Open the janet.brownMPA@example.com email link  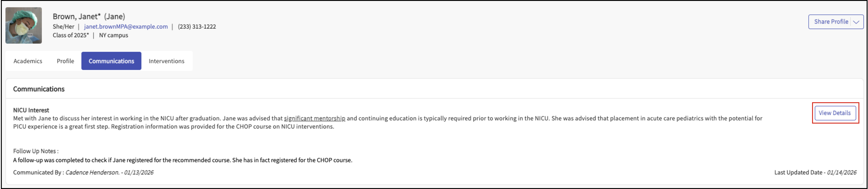click(126, 27)
